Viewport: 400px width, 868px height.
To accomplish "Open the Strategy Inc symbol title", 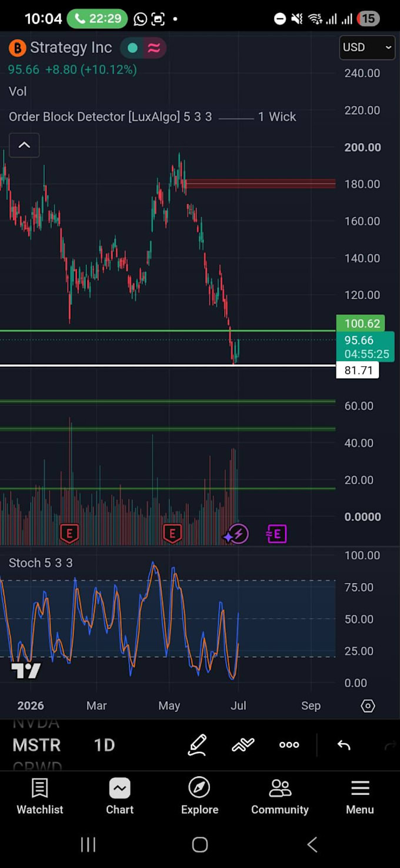I will click(x=71, y=48).
